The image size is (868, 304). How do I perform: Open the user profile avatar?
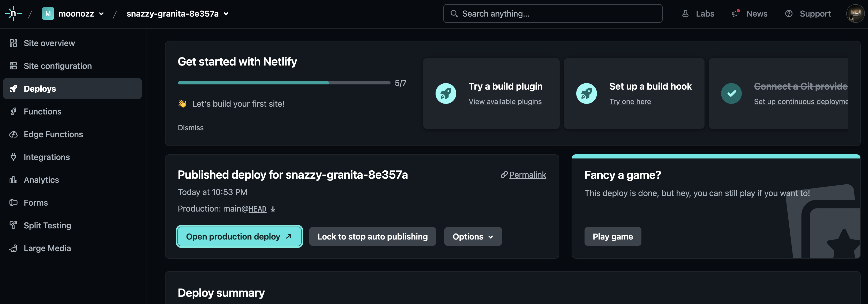pyautogui.click(x=856, y=13)
